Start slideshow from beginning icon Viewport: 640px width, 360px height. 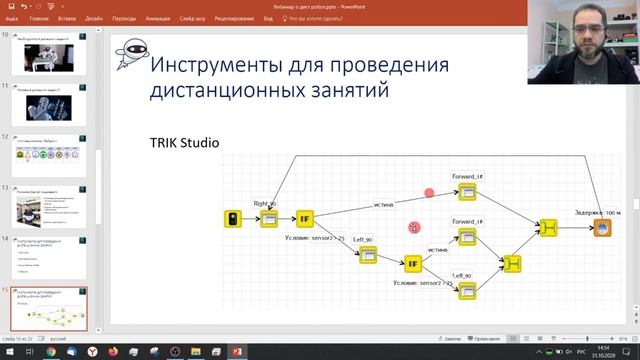(x=51, y=7)
